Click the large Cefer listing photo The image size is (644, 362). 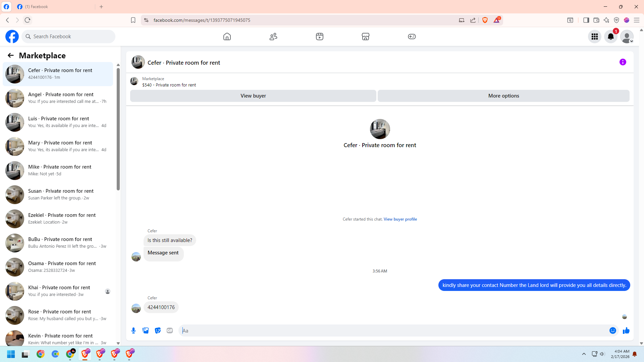pos(380,129)
